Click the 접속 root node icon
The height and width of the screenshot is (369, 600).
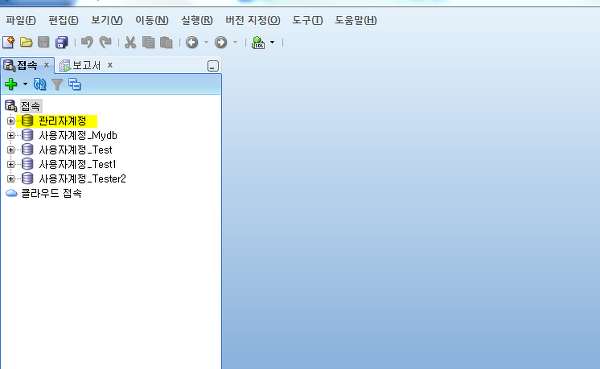click(11, 106)
